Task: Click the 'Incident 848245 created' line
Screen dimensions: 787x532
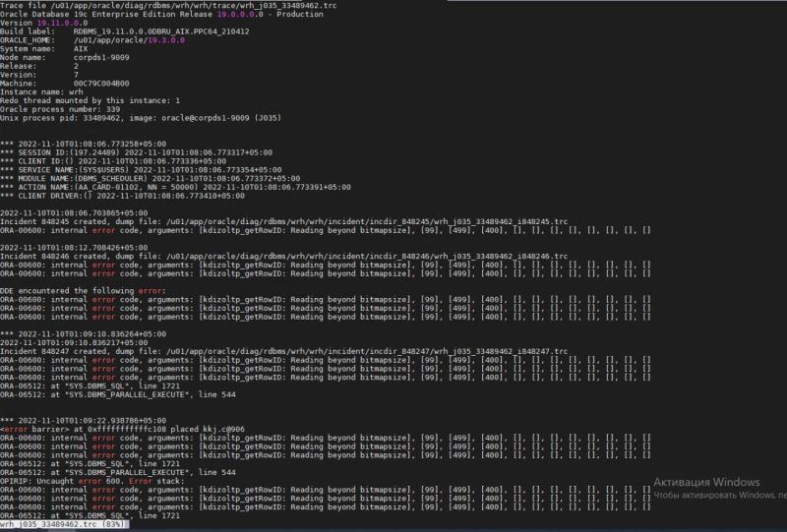Action: pos(284,221)
